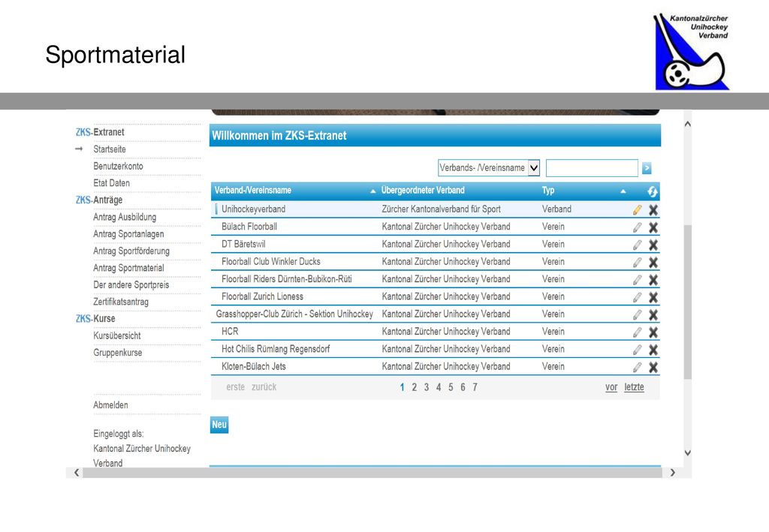
Task: Click the horizontal scrollbar right arrow
Action: 673,473
